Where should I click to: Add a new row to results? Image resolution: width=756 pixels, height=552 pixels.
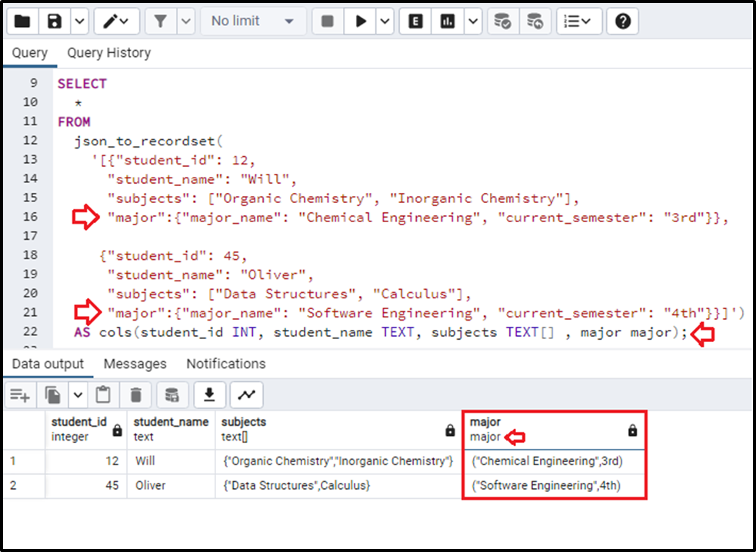[x=19, y=394]
